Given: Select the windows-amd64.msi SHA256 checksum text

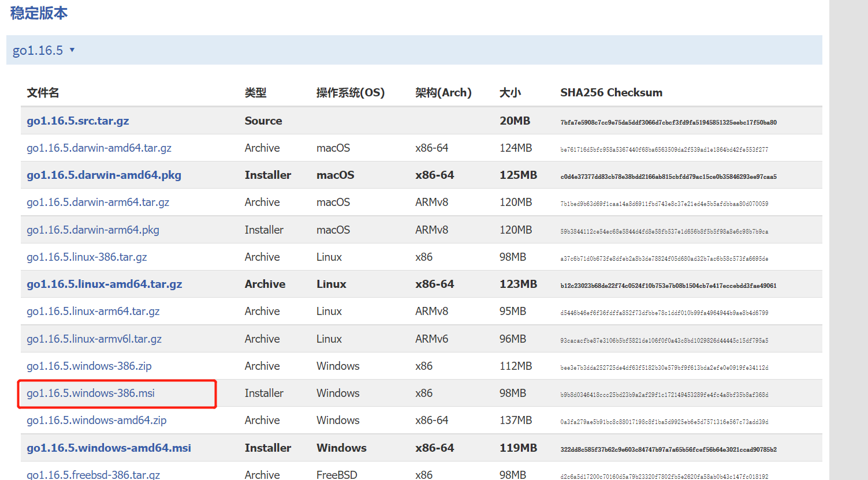Looking at the screenshot, I should coord(668,449).
